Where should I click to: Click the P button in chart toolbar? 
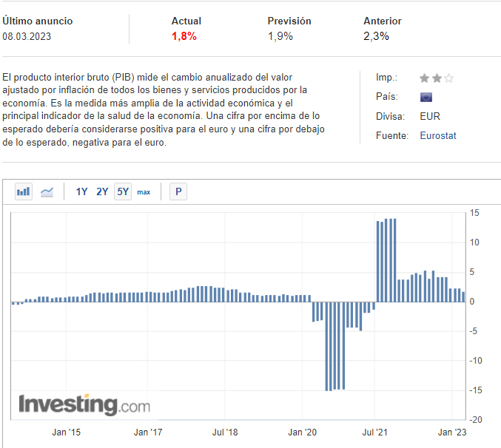point(178,191)
